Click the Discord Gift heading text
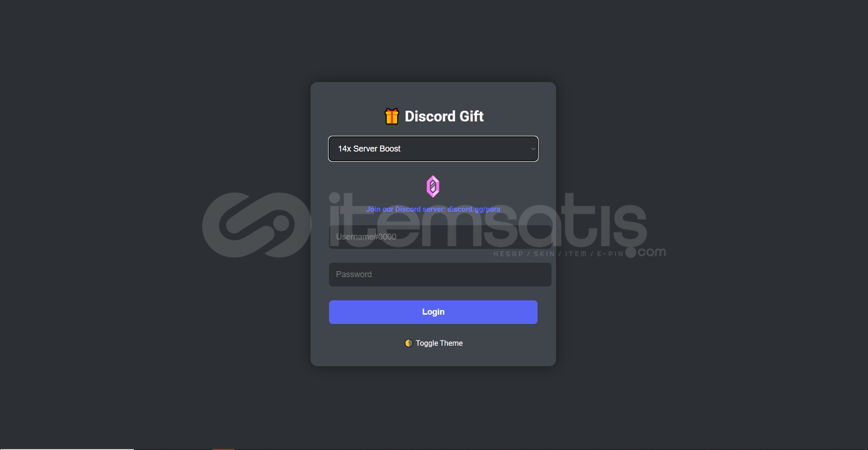Viewport: 868px width, 450px height. coord(444,116)
